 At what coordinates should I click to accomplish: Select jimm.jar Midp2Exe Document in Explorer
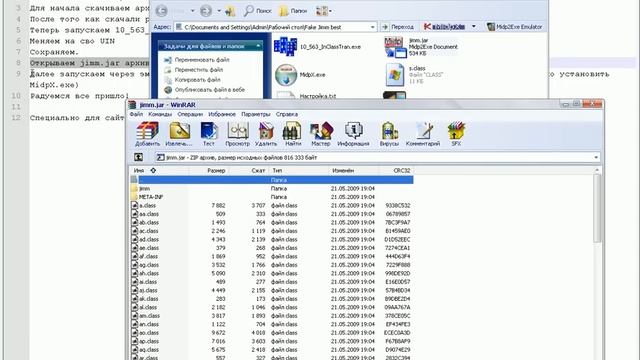click(x=421, y=47)
